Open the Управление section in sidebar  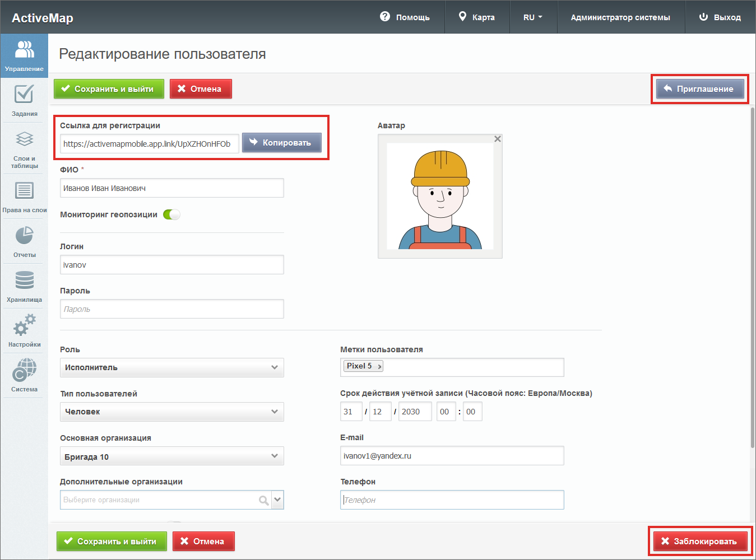click(24, 55)
